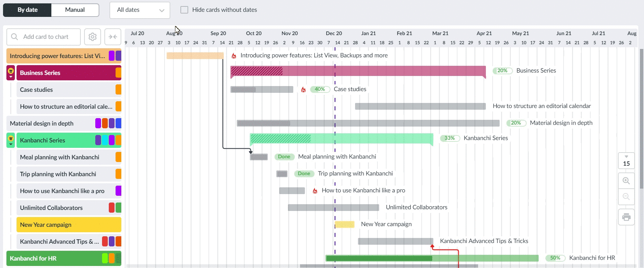Zoom out the Gantt chart

626,197
